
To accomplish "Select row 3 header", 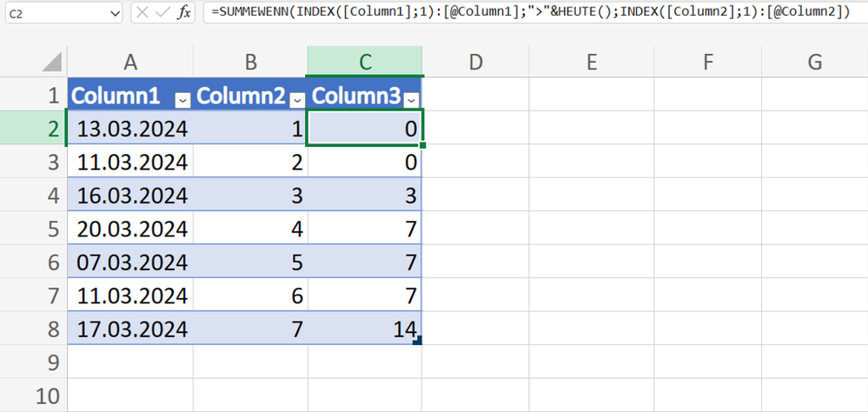I will click(x=33, y=162).
